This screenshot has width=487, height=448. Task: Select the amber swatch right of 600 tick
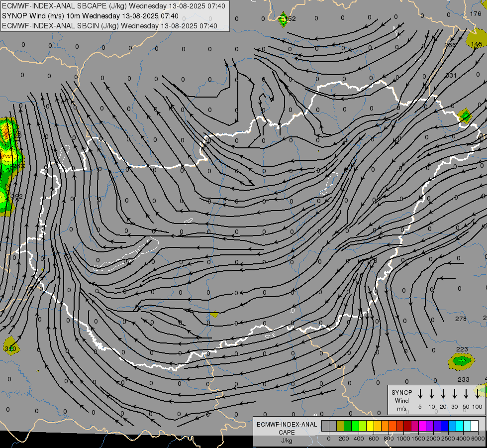[x=378, y=426]
